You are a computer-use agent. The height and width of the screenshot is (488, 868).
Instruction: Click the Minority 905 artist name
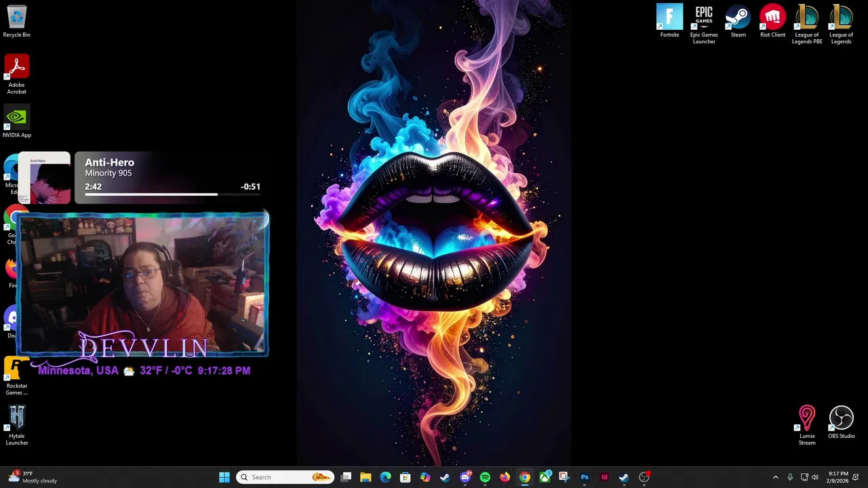pyautogui.click(x=108, y=174)
